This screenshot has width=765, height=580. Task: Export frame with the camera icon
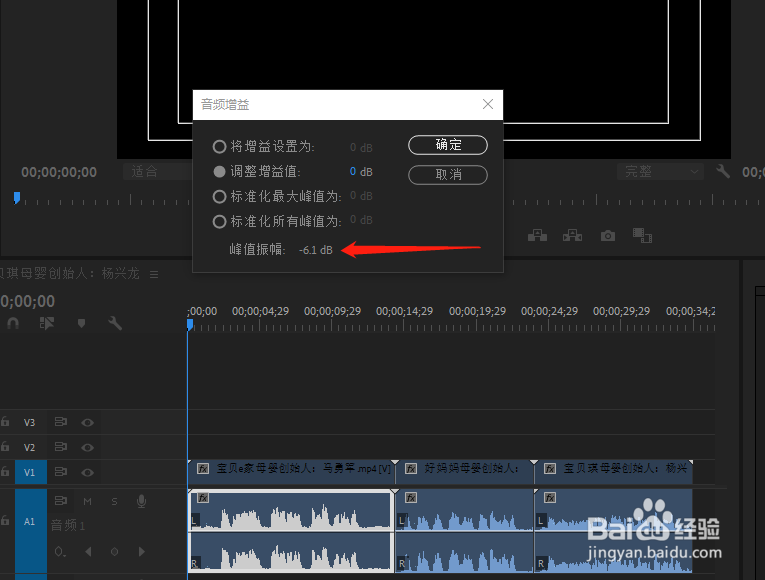point(607,236)
